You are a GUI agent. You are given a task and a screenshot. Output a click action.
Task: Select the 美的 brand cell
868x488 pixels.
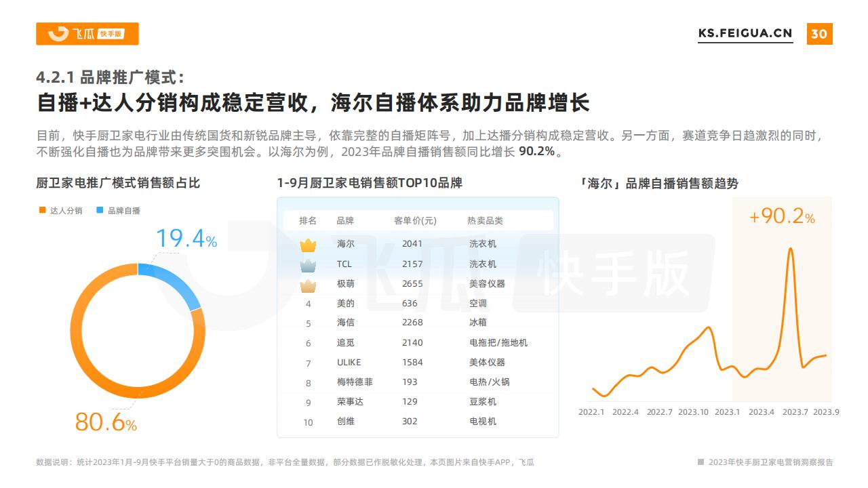click(345, 304)
